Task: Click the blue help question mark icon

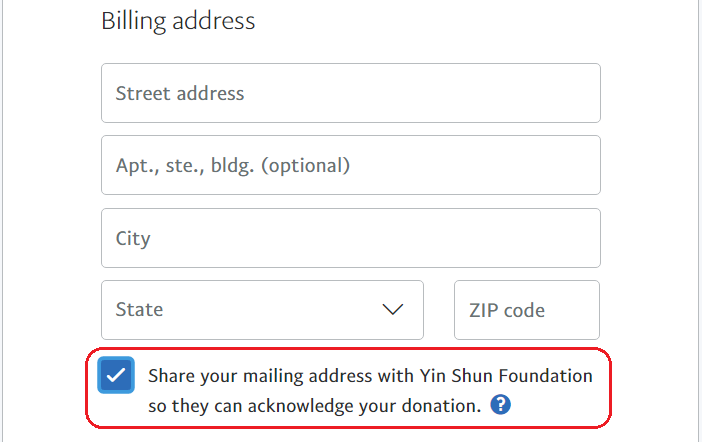Action: [500, 405]
